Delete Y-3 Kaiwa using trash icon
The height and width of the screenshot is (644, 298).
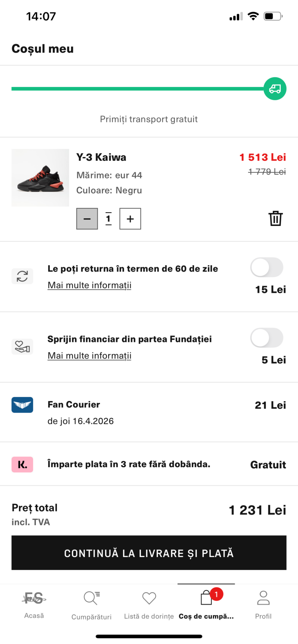[x=275, y=218]
